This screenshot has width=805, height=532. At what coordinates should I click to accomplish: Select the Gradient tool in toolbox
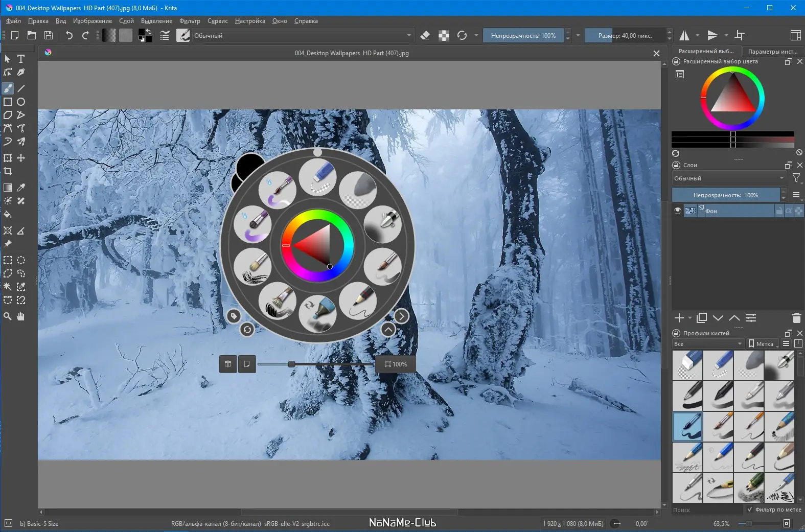click(x=8, y=188)
